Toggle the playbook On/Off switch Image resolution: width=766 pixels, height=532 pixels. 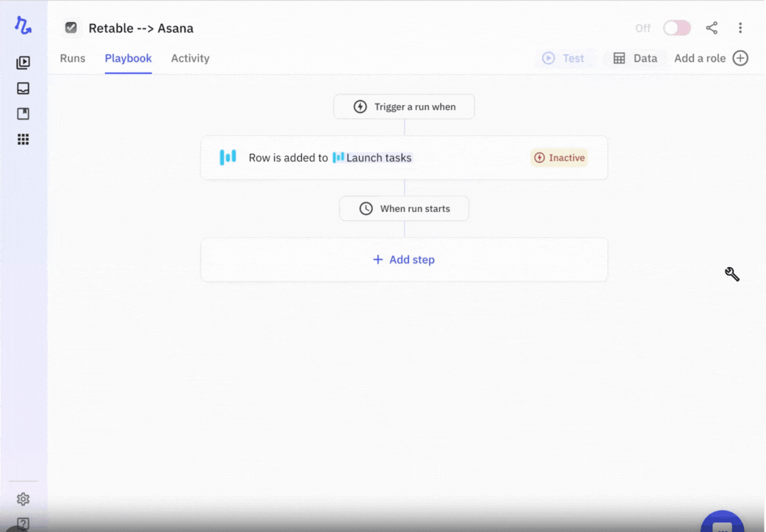pos(676,28)
